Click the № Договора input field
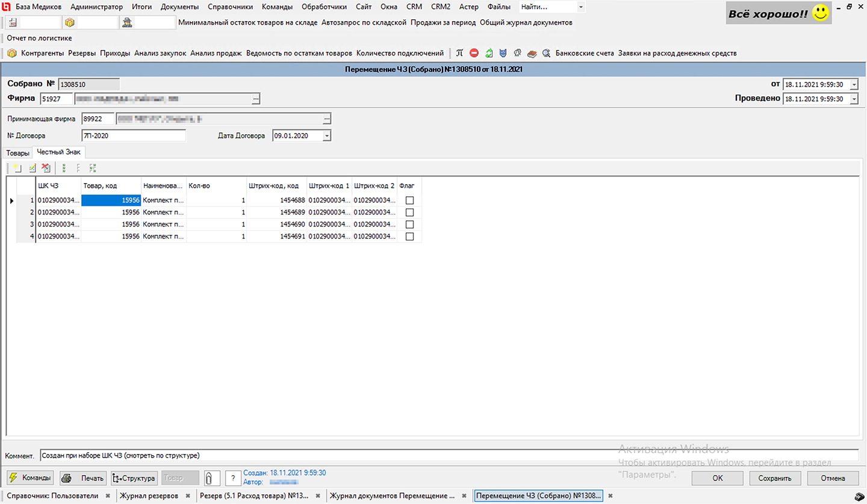 (134, 136)
